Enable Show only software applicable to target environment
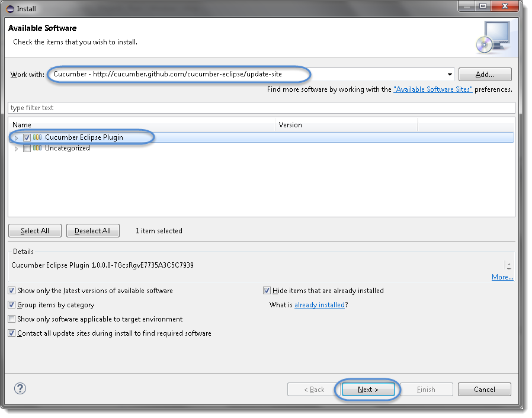The height and width of the screenshot is (418, 532). tap(12, 319)
